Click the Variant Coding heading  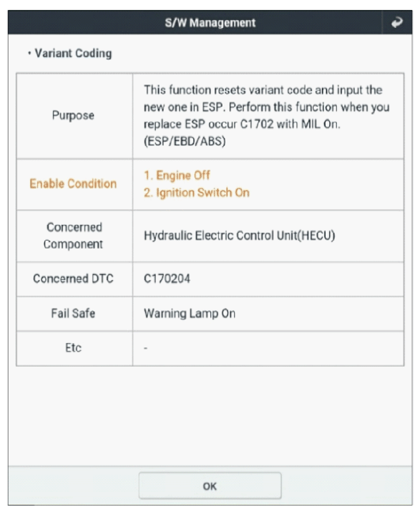click(74, 53)
